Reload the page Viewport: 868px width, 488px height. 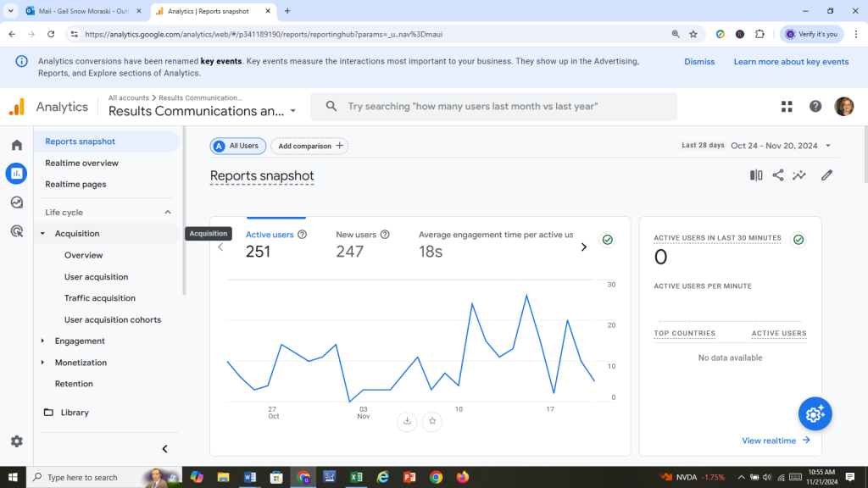[x=51, y=34]
